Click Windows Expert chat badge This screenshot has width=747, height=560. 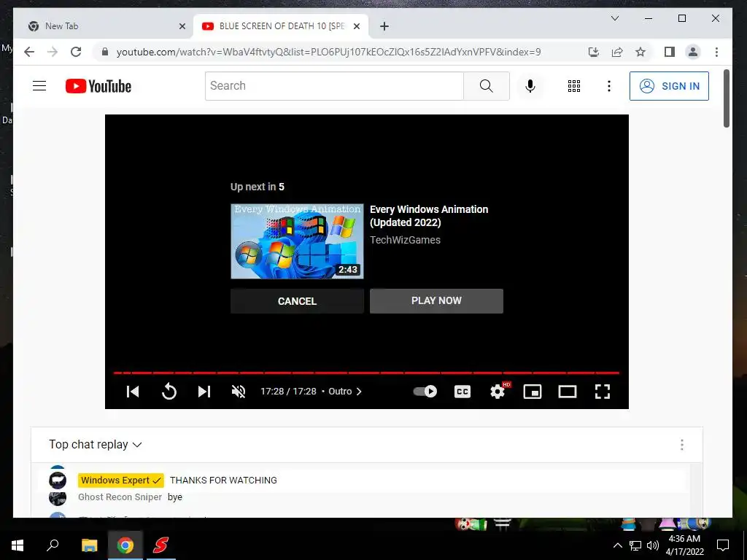pos(121,480)
